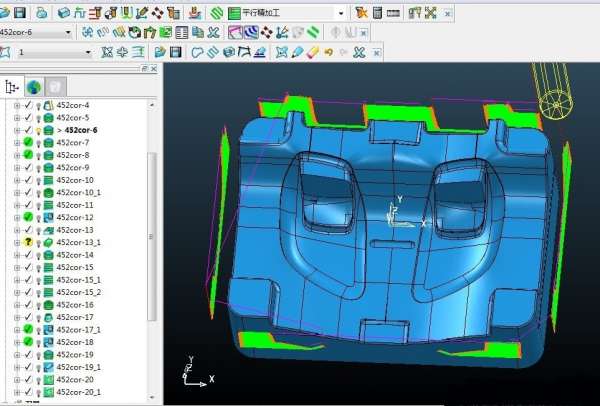Click the red-diamond point distribution icon in the top row
600x406 pixels.
157,13
